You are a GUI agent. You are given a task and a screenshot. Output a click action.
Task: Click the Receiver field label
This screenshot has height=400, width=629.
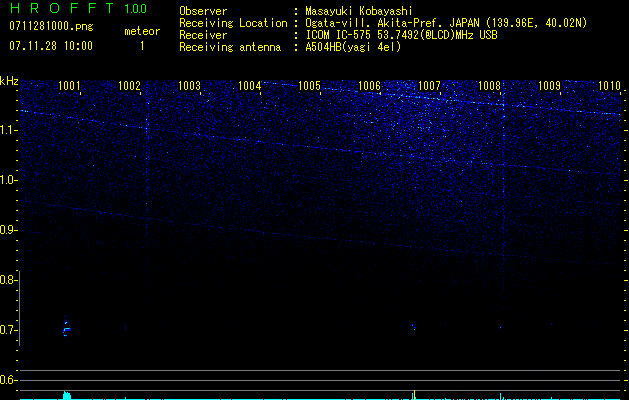[x=203, y=35]
